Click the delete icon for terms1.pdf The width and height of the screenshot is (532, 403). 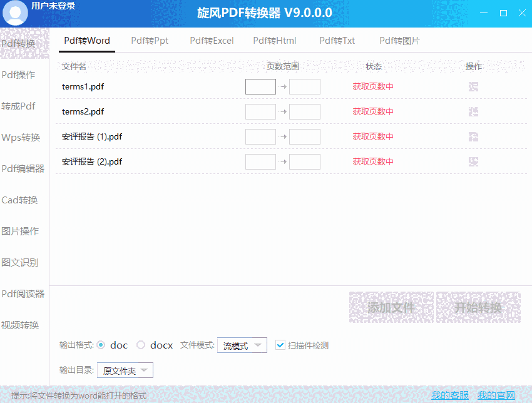pos(473,86)
